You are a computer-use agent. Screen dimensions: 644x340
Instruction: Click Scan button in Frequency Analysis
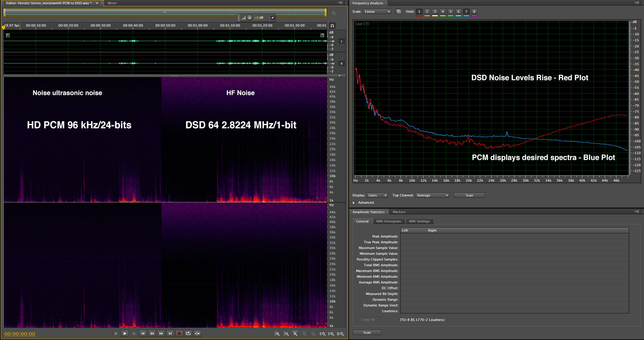point(469,195)
